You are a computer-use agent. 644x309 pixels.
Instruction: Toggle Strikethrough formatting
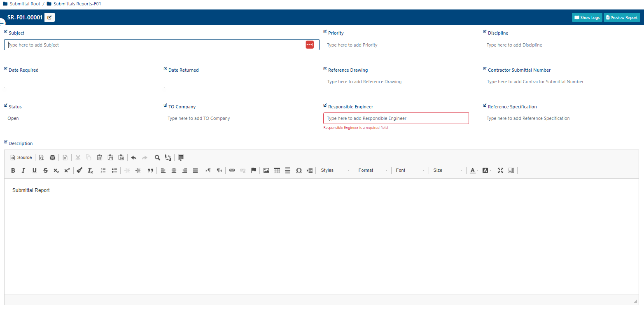46,170
